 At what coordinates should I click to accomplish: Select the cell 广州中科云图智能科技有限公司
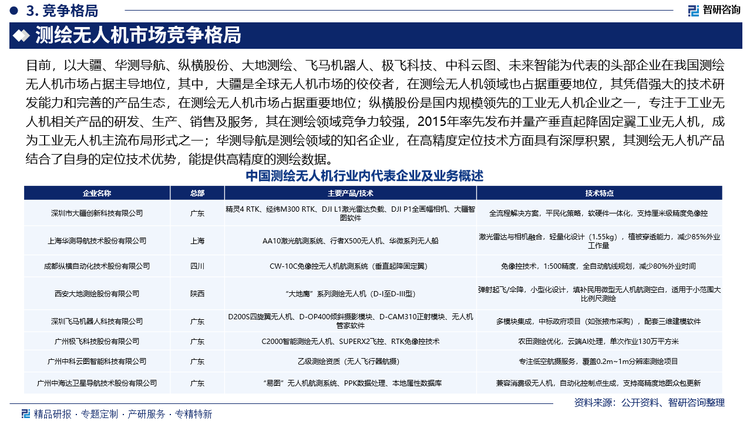97,362
